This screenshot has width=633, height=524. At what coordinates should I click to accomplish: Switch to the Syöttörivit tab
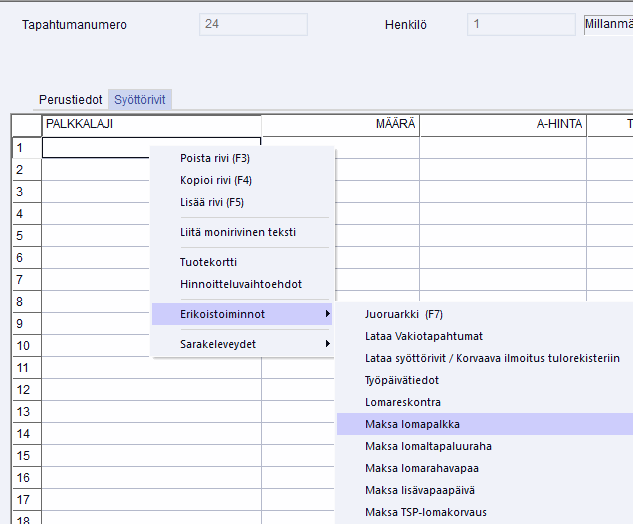click(140, 100)
